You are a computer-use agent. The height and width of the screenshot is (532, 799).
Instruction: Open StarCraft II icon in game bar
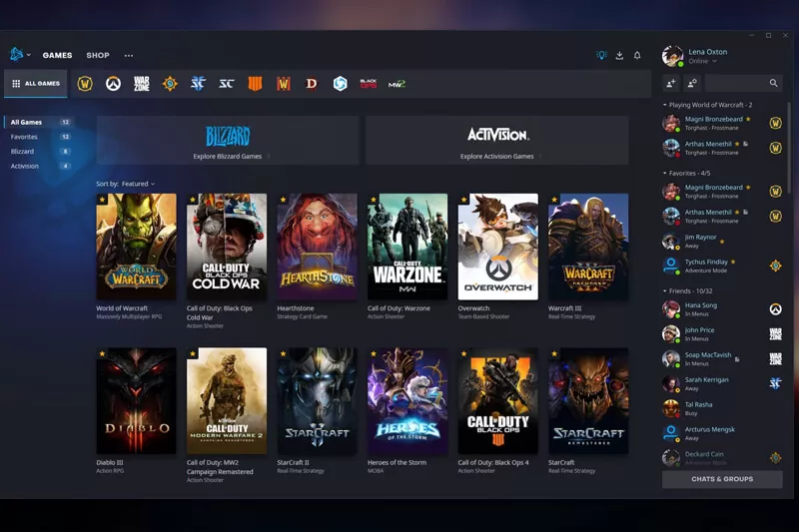click(198, 84)
